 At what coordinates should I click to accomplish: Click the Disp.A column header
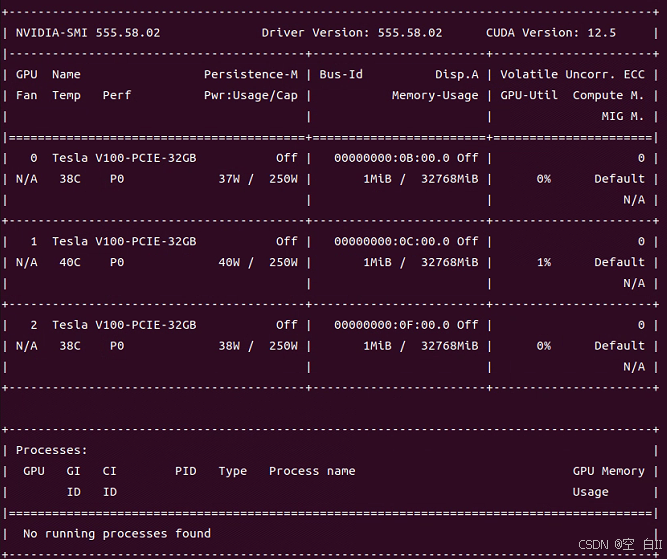point(456,74)
